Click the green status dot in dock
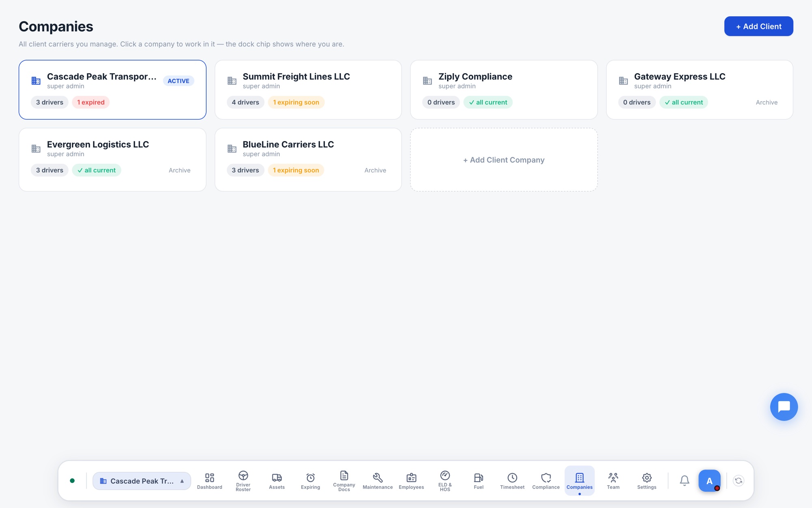This screenshot has width=812, height=508. (x=72, y=481)
